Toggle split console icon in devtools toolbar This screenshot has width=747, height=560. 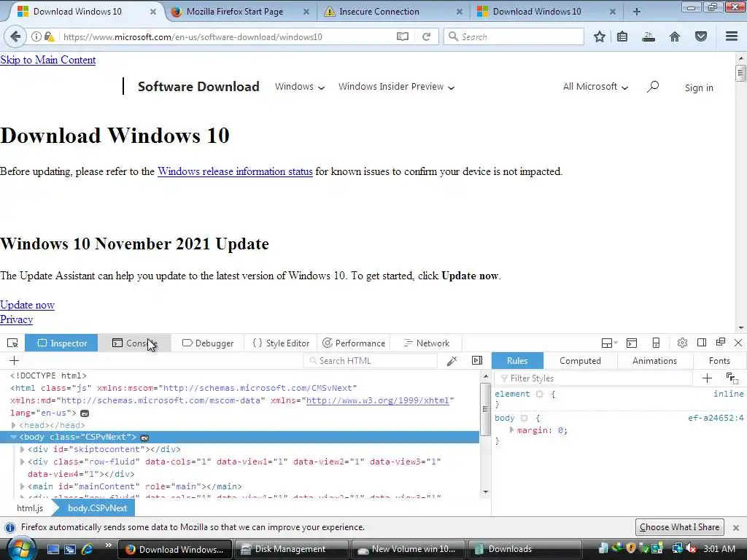tap(632, 343)
